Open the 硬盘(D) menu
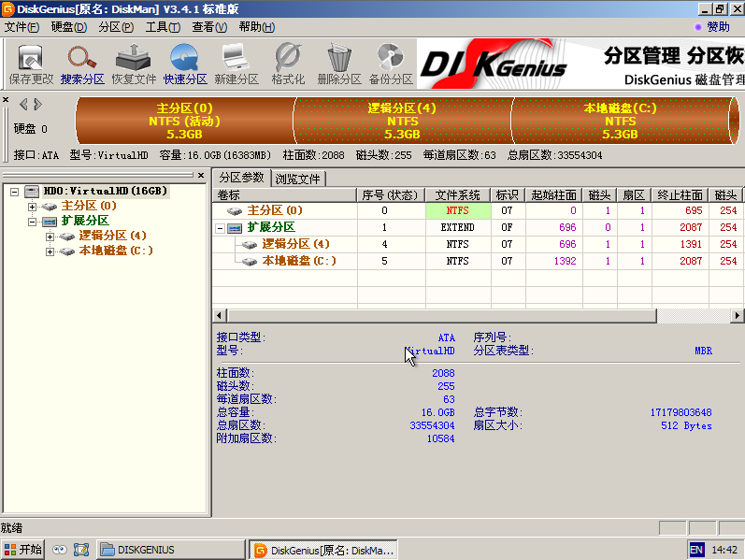This screenshot has height=560, width=745. 69,27
